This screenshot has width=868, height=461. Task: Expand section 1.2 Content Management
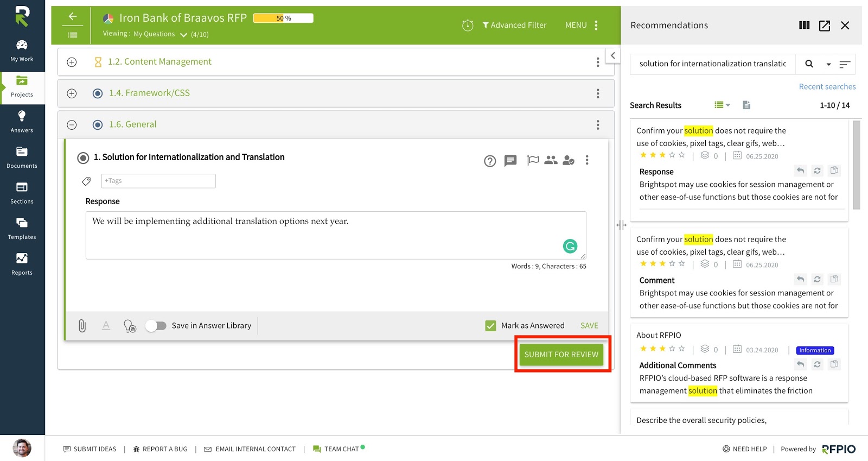tap(72, 62)
